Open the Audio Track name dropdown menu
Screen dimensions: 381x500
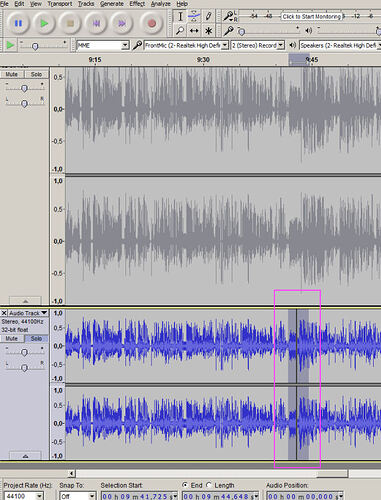[28, 313]
